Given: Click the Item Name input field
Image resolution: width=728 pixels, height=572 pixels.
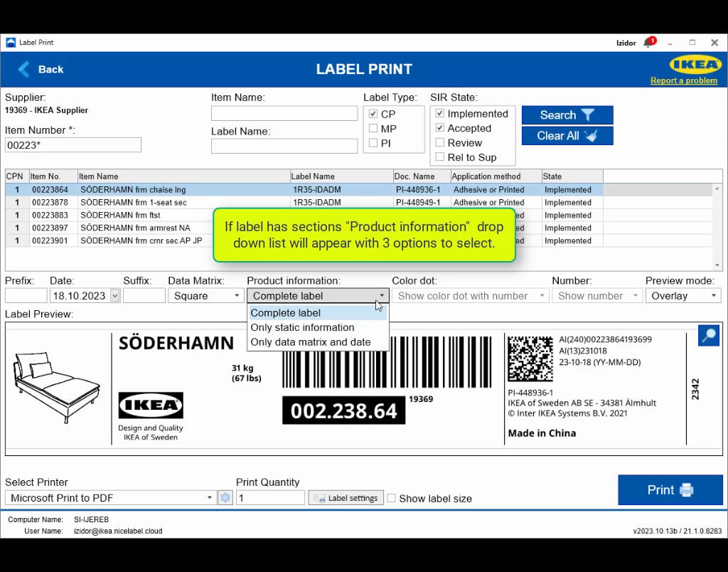Looking at the screenshot, I should pos(284,113).
